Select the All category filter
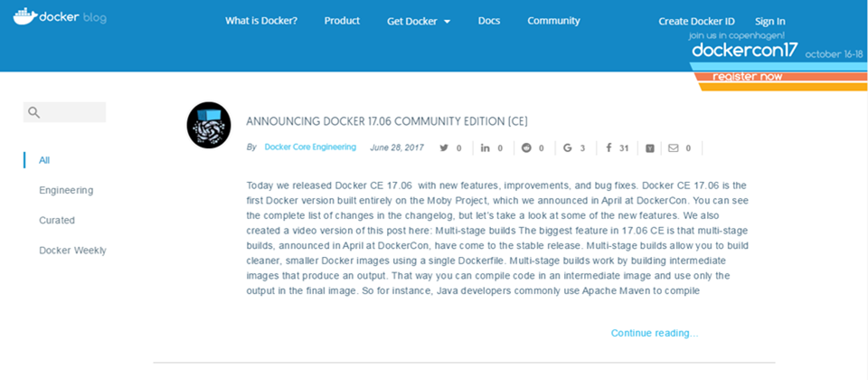The width and height of the screenshot is (868, 380). (44, 160)
